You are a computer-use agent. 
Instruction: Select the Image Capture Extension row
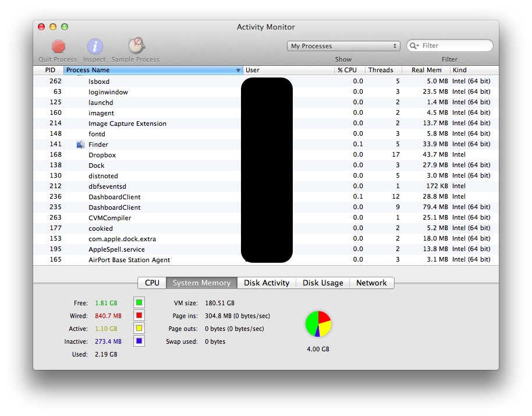pyautogui.click(x=266, y=124)
